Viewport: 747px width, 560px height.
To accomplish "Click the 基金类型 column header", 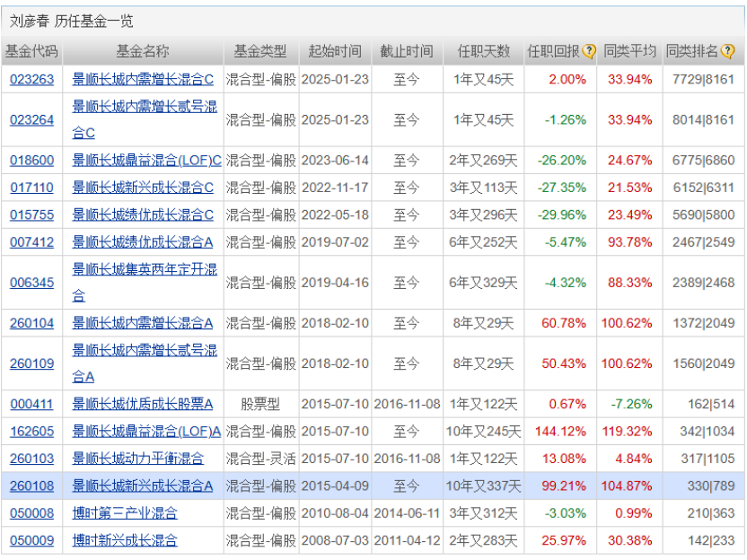I will click(x=263, y=51).
